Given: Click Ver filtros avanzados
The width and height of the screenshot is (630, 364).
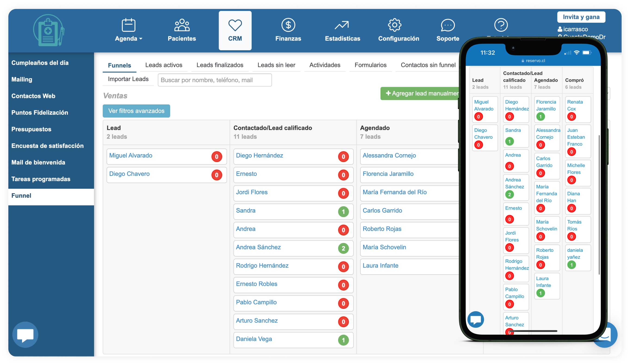Looking at the screenshot, I should 136,111.
